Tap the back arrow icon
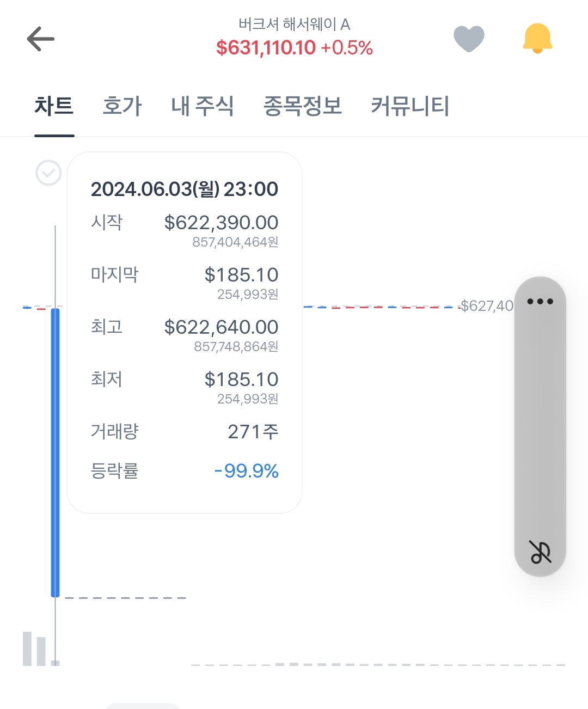Screen dimensions: 588x709 pyautogui.click(x=41, y=39)
